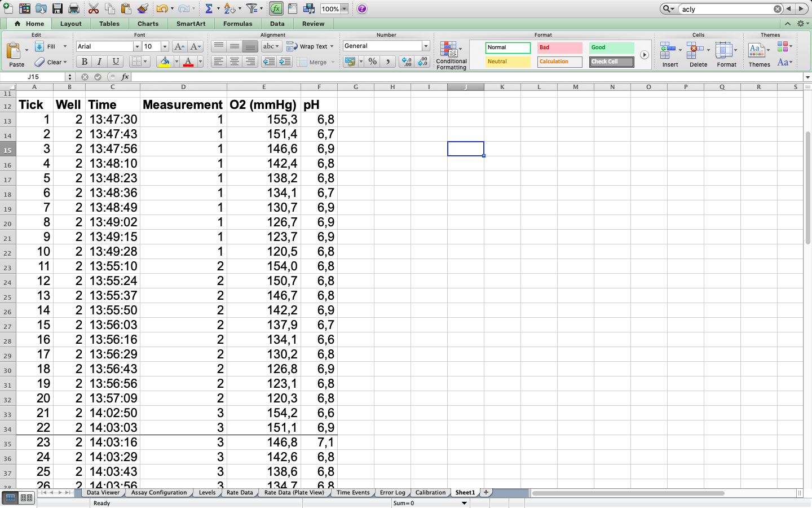Toggle Bold formatting
This screenshot has width=812, height=508.
click(85, 62)
